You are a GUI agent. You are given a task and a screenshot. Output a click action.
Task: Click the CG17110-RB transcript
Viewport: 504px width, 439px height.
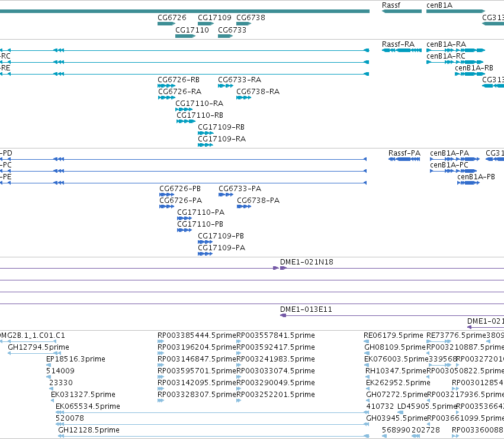186,121
